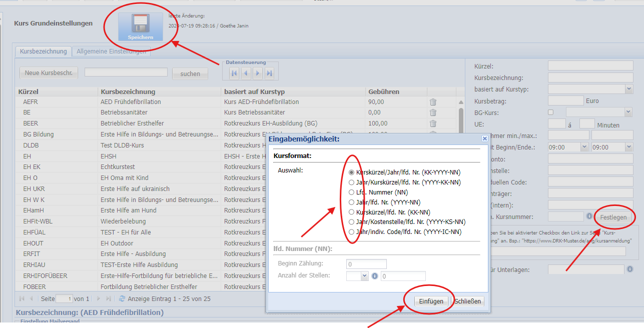Refresh the course list with reload icon
This screenshot has height=328, width=644.
tap(122, 299)
